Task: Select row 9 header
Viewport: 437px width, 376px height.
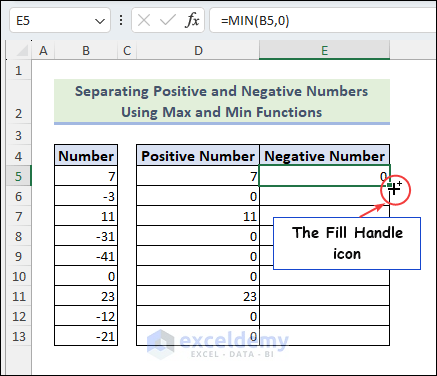Action: tap(18, 256)
